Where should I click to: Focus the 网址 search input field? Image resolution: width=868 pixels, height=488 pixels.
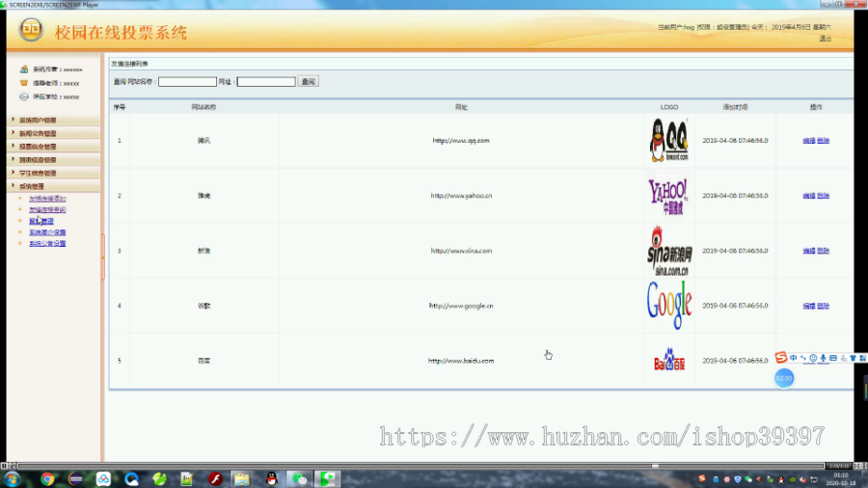pyautogui.click(x=266, y=82)
